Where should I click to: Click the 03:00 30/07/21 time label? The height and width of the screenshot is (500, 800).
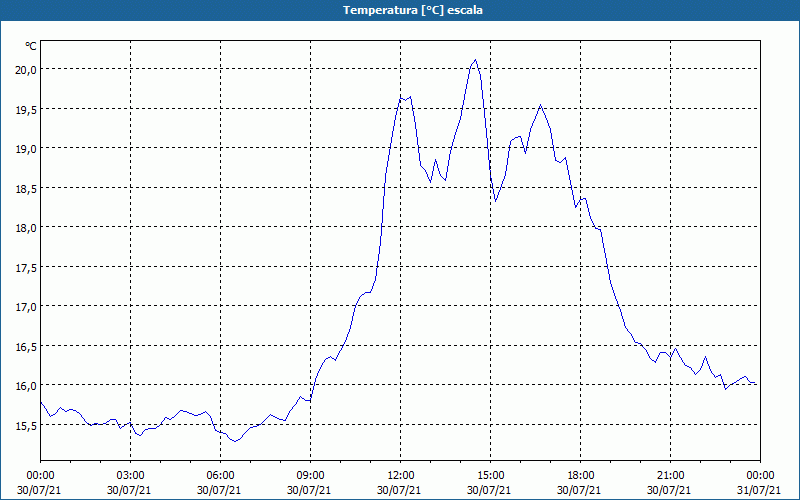pos(131,483)
